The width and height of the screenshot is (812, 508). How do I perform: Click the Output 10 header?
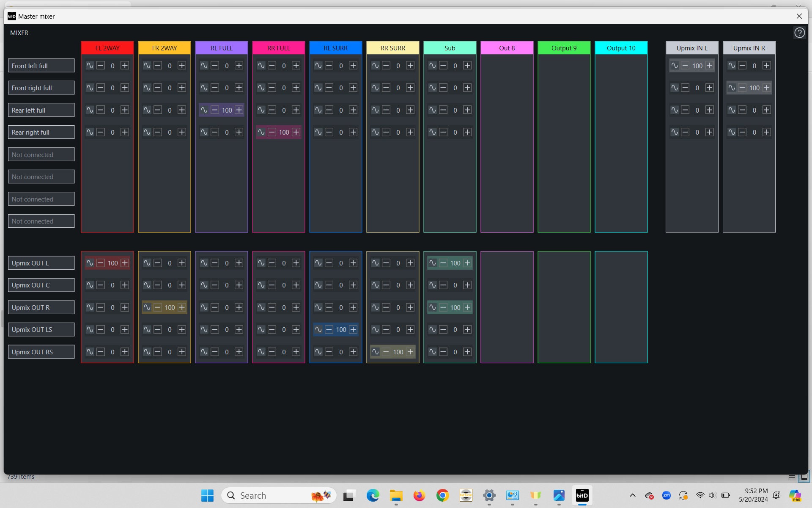[x=621, y=48]
